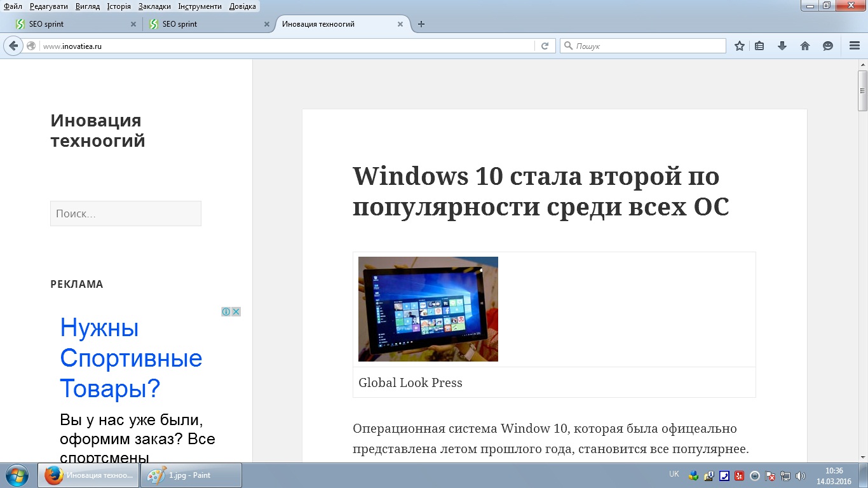Screen dimensions: 868x488
Task: Click the РЕКЛАМА sidebar heading
Action: [x=77, y=284]
